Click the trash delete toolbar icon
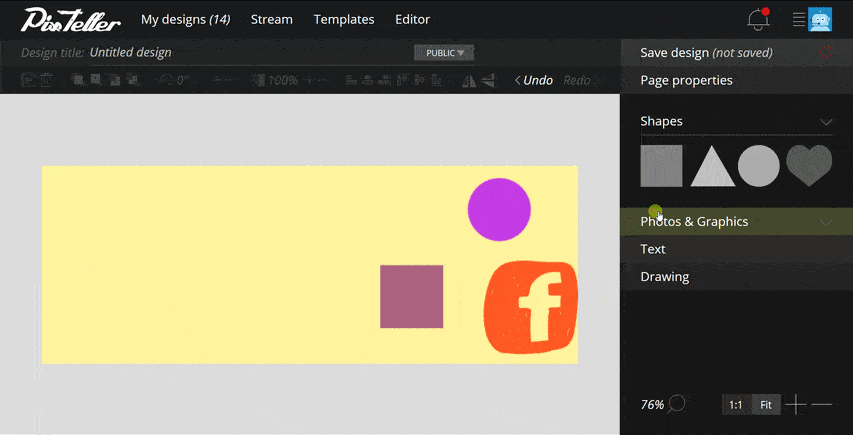853x435 pixels. pyautogui.click(x=46, y=80)
